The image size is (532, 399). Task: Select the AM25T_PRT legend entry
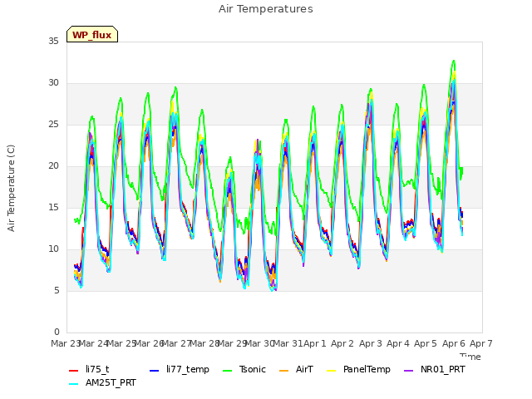point(102,383)
